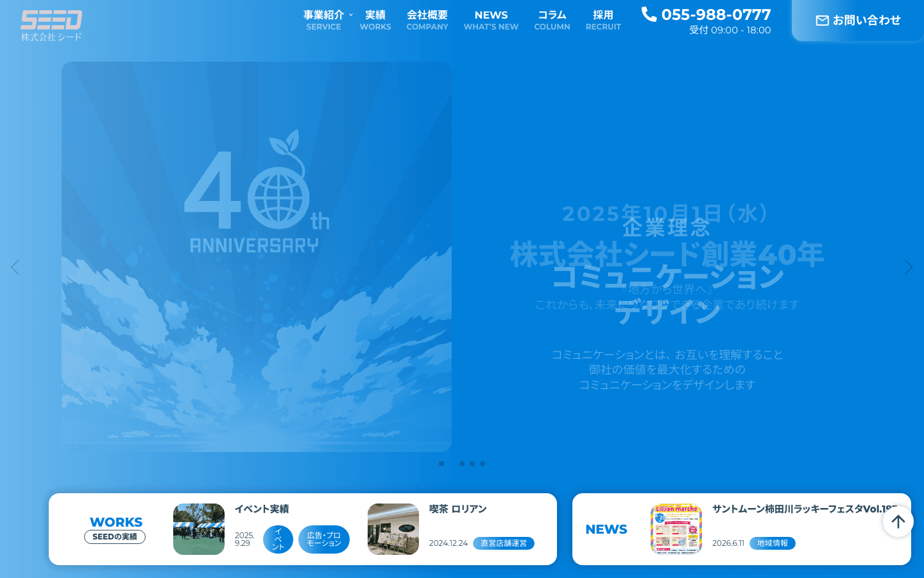Screen dimensions: 924x578
Task: Advance the slider with the right arrow
Action: [x=909, y=267]
